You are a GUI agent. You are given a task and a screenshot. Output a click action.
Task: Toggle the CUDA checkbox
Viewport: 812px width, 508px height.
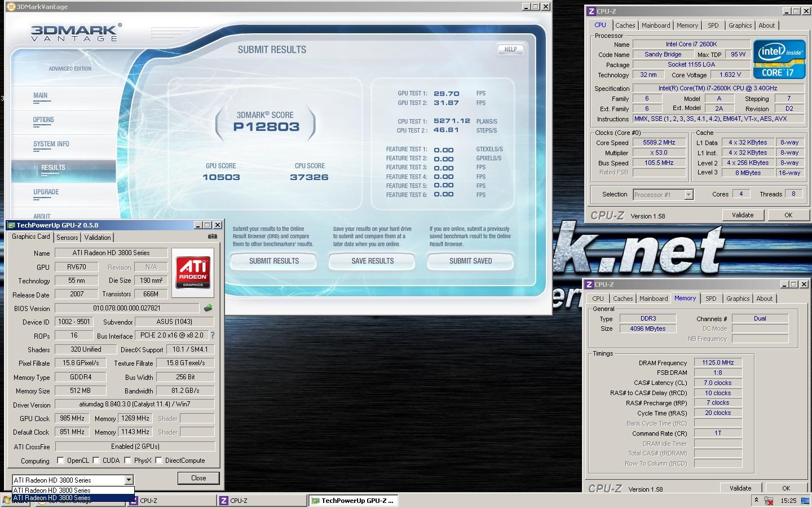(x=96, y=461)
